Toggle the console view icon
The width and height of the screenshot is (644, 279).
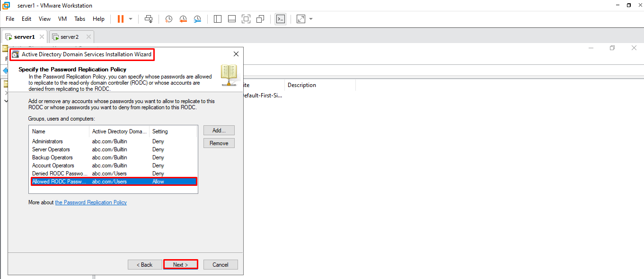point(281,19)
